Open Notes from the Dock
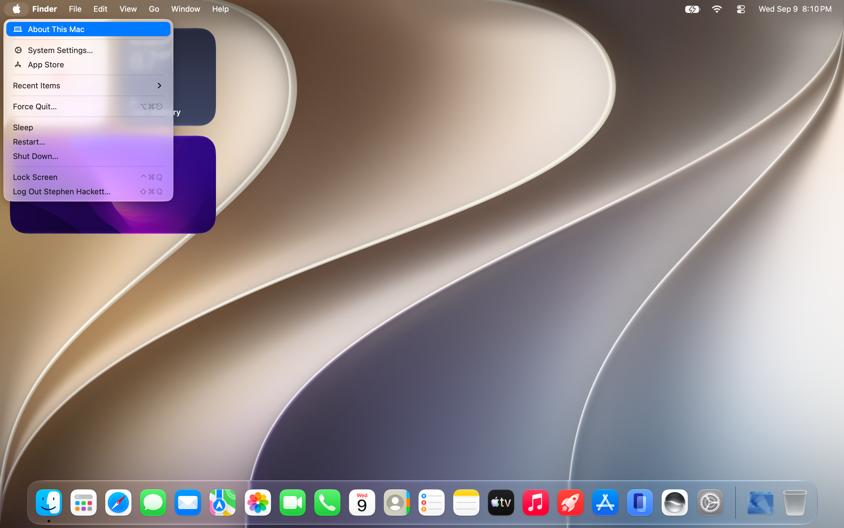The height and width of the screenshot is (528, 844). click(x=466, y=503)
